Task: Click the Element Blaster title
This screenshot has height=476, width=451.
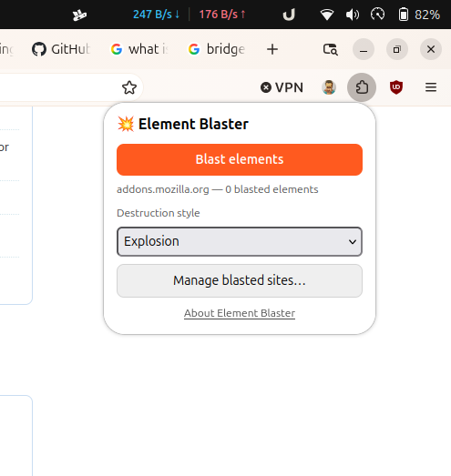Action: tap(193, 124)
